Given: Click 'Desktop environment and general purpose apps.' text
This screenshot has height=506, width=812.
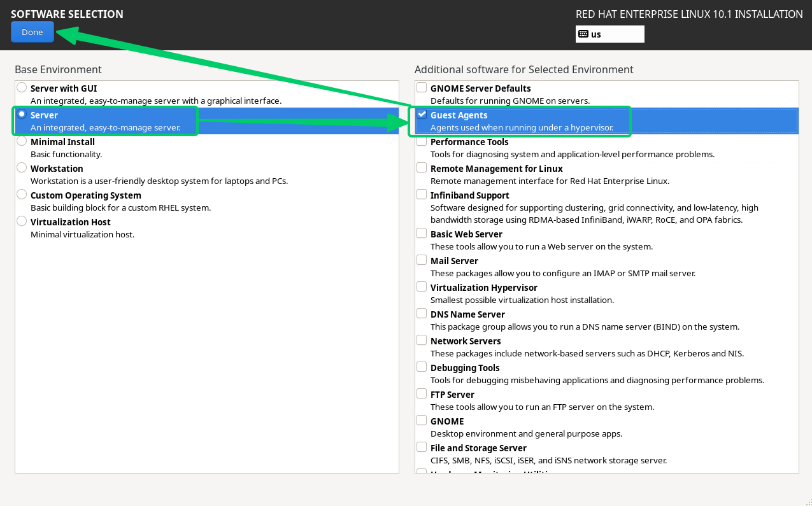Looking at the screenshot, I should tap(526, 433).
